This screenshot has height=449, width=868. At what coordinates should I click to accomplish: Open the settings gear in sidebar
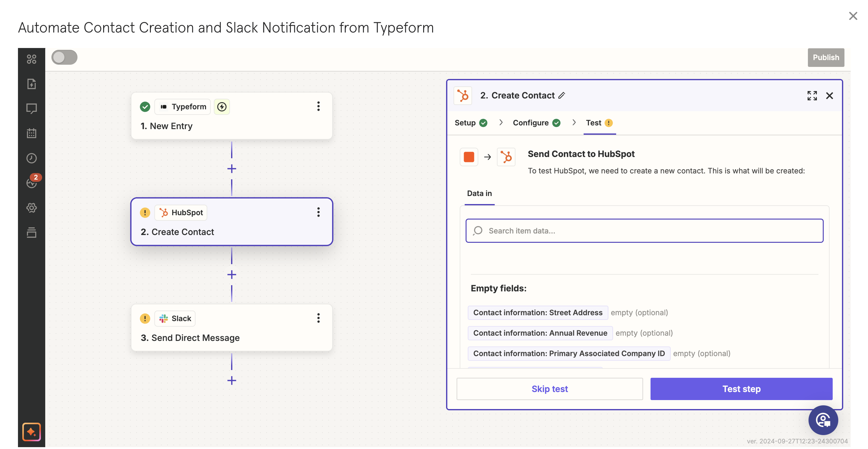pyautogui.click(x=31, y=207)
